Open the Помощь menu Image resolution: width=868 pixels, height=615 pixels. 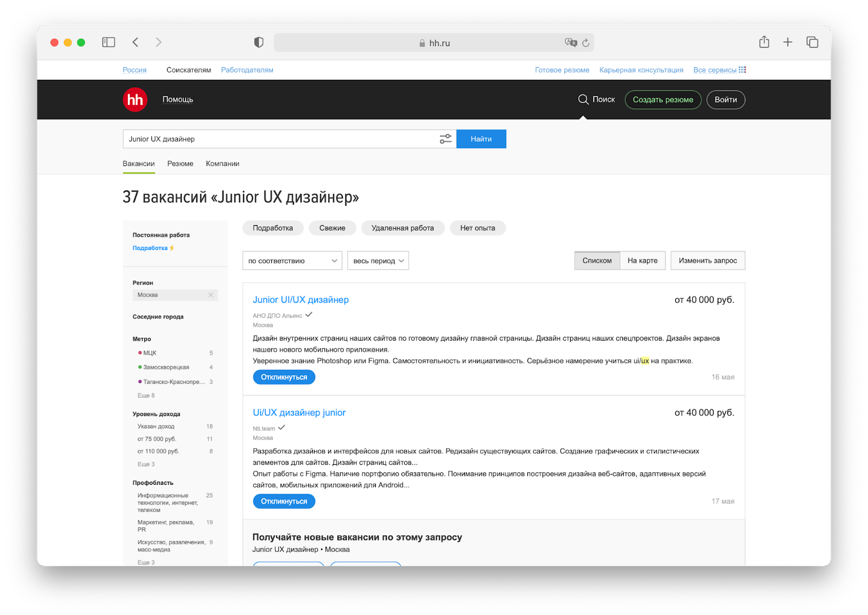pyautogui.click(x=178, y=99)
